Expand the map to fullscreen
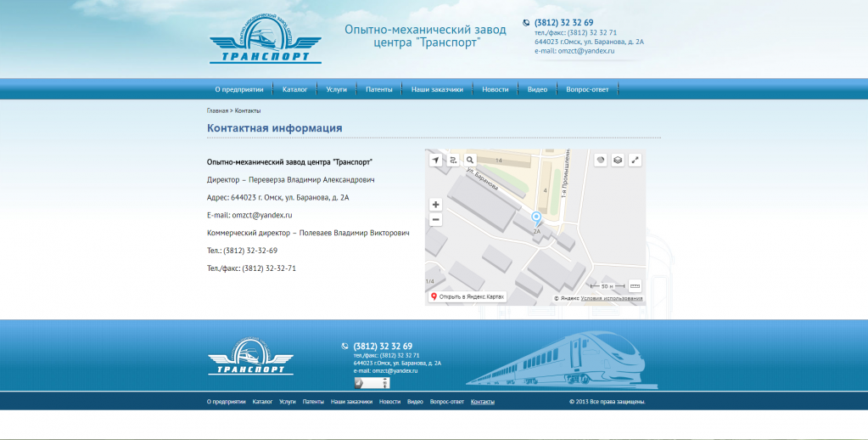Screen dimensions: 868x440 (635, 160)
